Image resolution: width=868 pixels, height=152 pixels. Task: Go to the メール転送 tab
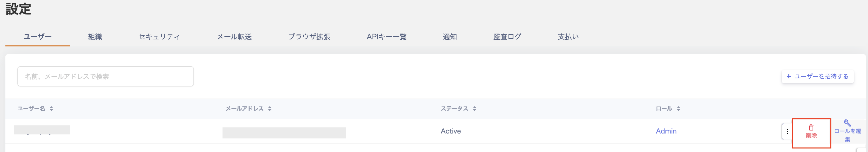pyautogui.click(x=234, y=37)
